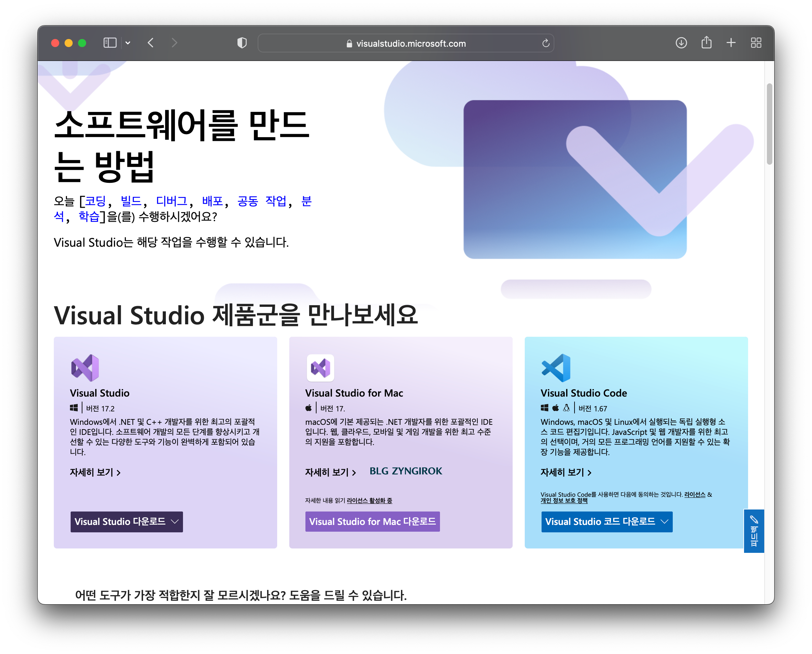This screenshot has height=654, width=812.
Task: Select the Apple icon under Visual Studio for Mac
Action: [x=308, y=408]
